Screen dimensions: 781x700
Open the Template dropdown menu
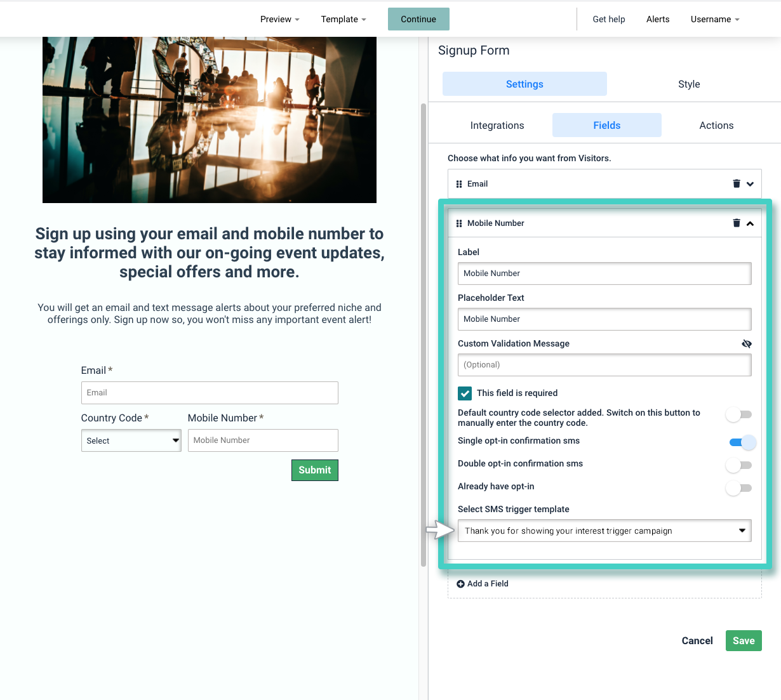point(344,19)
